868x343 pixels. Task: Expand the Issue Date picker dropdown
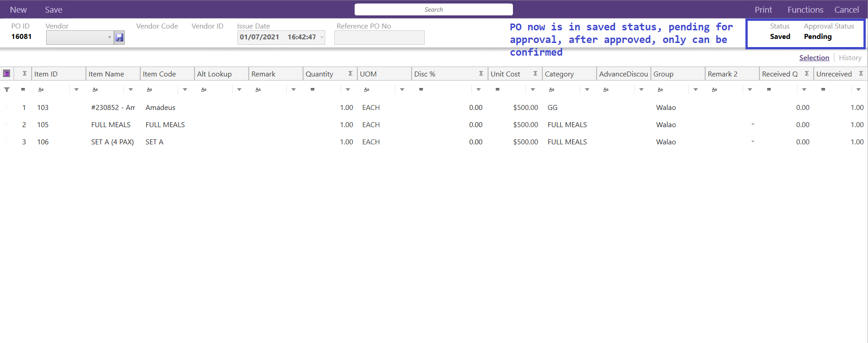tap(322, 38)
